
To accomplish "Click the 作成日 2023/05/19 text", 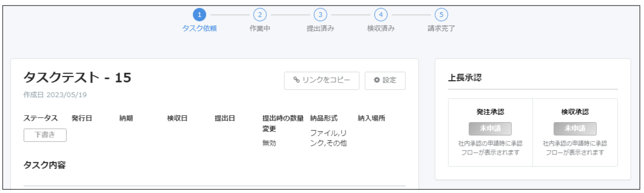I will click(x=55, y=95).
